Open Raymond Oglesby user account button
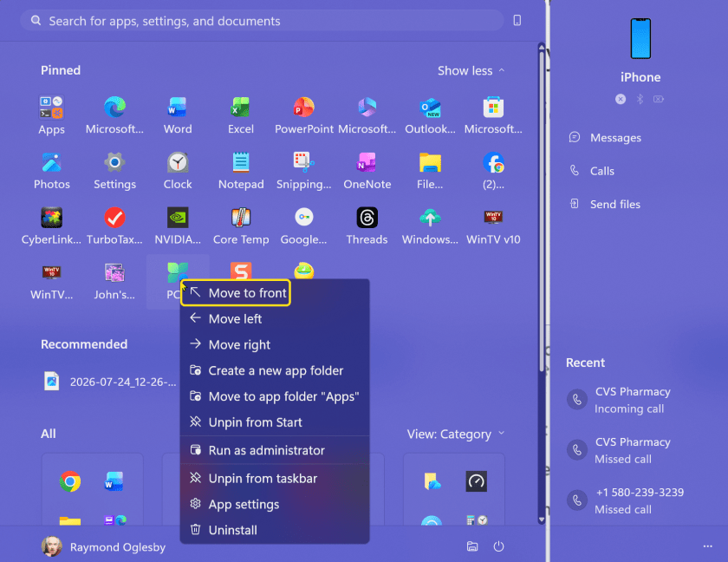Viewport: 728px width, 562px height. pos(103,546)
